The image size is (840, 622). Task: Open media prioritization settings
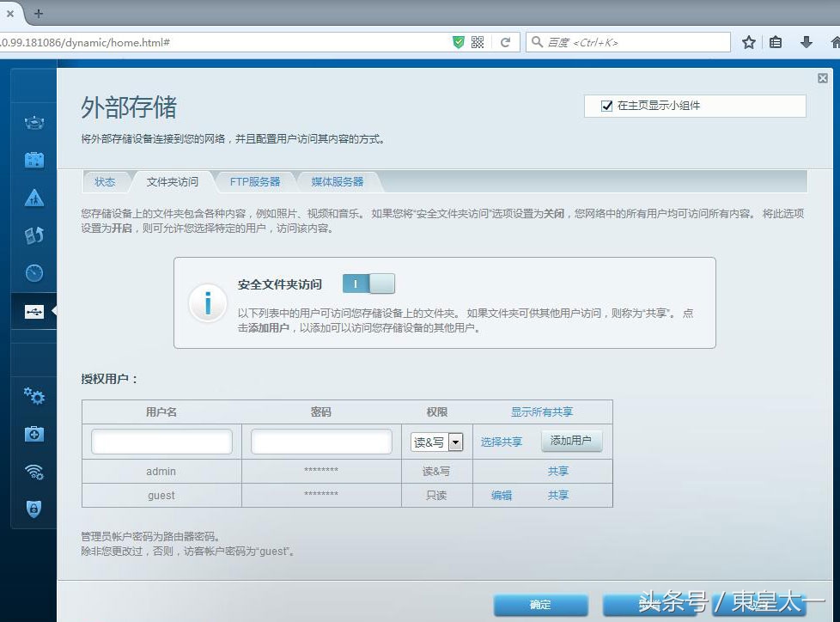[x=33, y=235]
